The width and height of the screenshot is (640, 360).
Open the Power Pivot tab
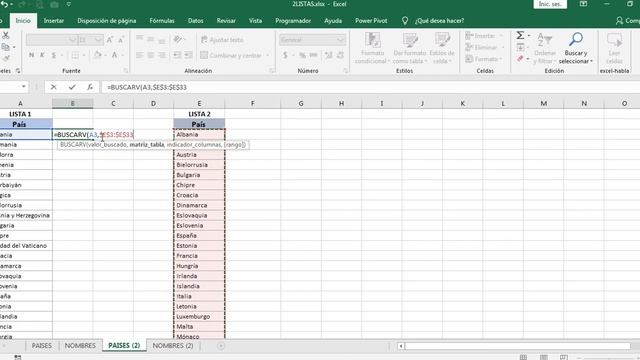371,20
